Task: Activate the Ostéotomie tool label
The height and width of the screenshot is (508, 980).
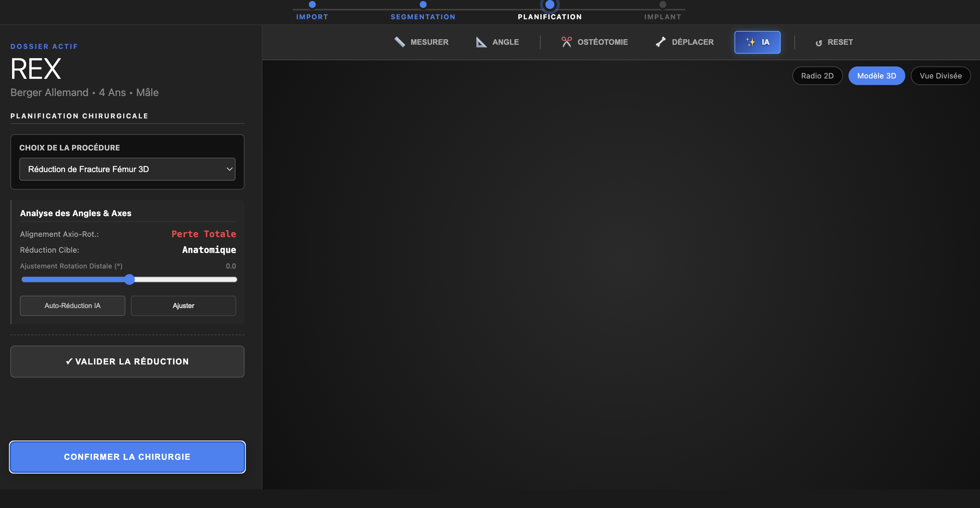Action: [x=603, y=42]
